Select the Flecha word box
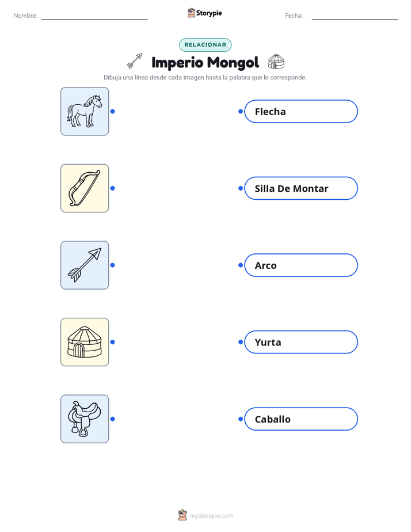Viewport: 411px width, 532px height. tap(301, 111)
